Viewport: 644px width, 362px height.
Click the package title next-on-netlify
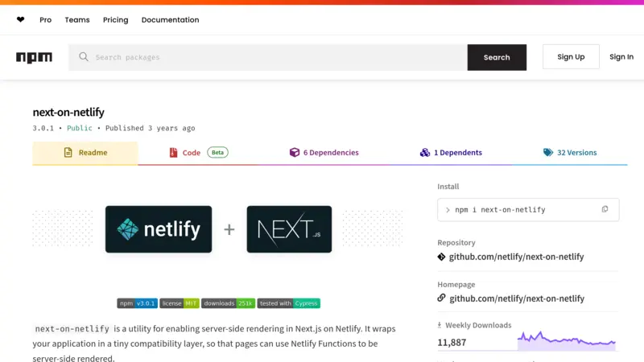click(x=68, y=112)
